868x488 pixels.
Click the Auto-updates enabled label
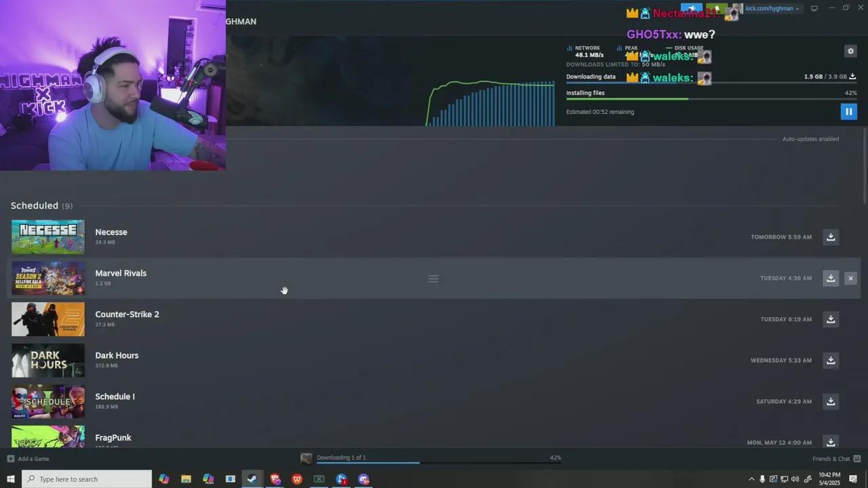(x=810, y=139)
